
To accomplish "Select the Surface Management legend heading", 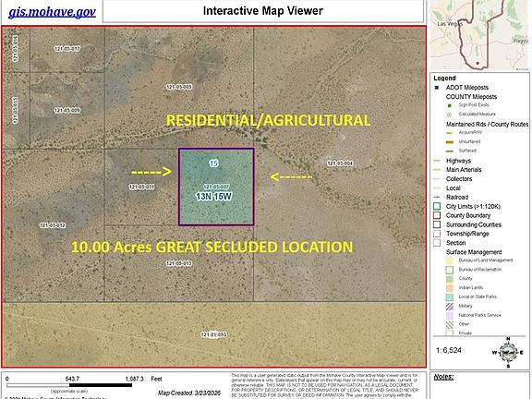I will click(x=474, y=252).
